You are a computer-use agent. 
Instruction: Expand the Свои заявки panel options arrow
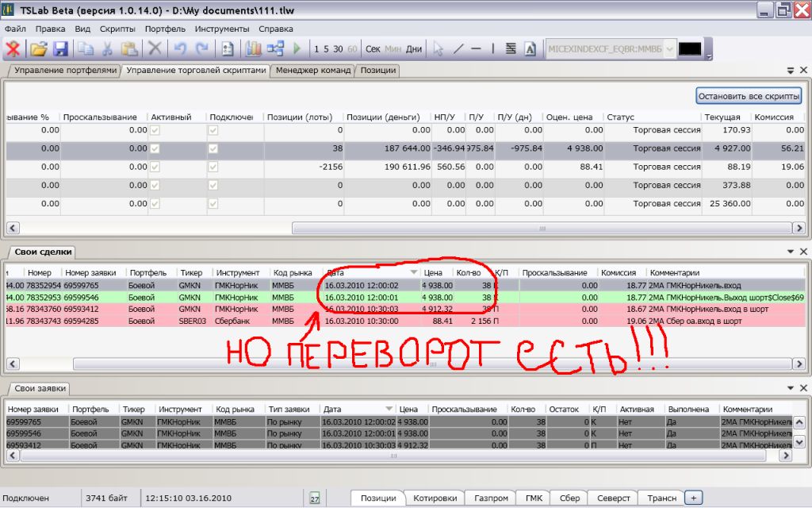pyautogui.click(x=790, y=388)
